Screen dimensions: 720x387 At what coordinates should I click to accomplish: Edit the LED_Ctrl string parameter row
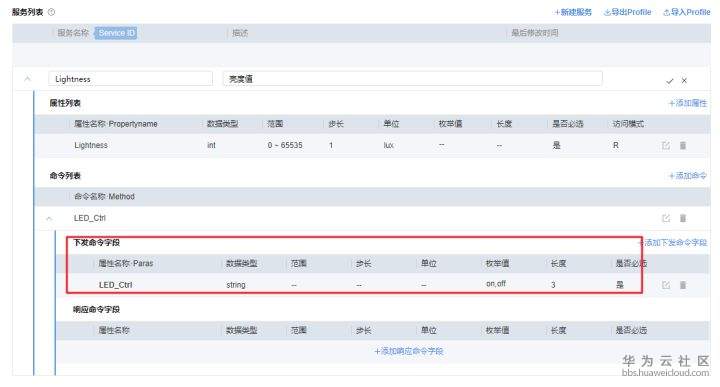click(x=666, y=285)
